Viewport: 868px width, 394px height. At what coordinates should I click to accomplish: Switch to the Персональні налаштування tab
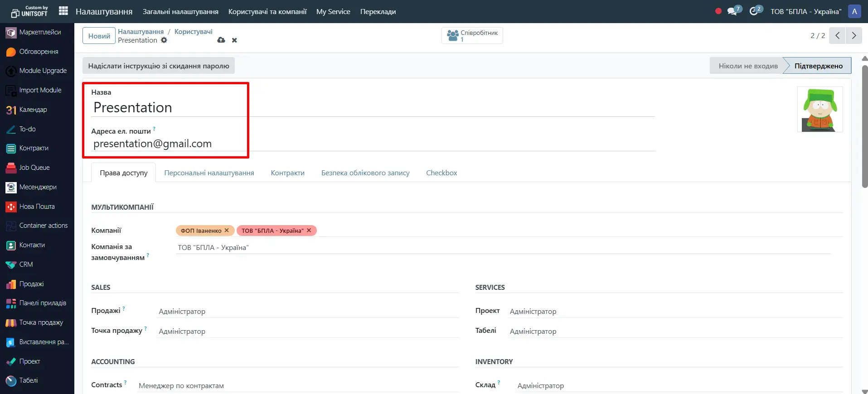point(209,173)
